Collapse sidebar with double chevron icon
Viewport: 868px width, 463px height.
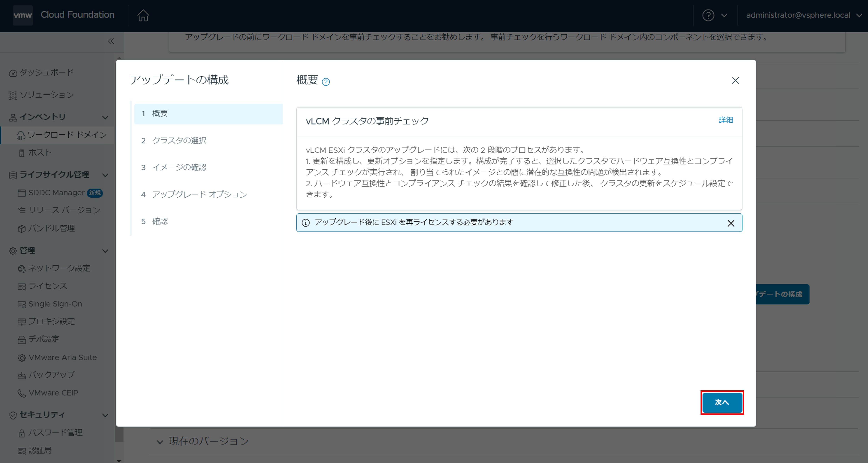click(111, 41)
